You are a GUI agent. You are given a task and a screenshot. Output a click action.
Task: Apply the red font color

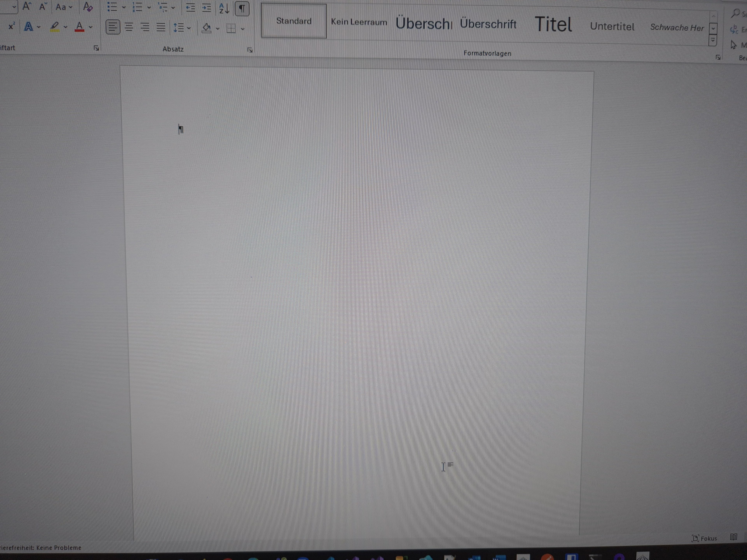(x=79, y=27)
